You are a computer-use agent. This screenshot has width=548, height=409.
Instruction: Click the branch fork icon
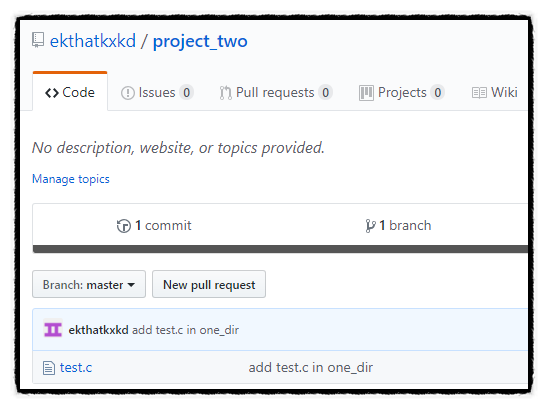pos(370,226)
